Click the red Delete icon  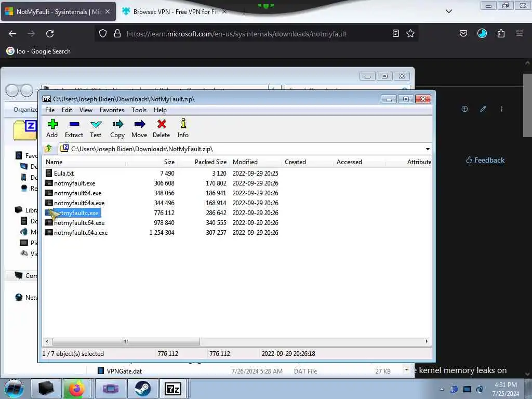pyautogui.click(x=162, y=128)
